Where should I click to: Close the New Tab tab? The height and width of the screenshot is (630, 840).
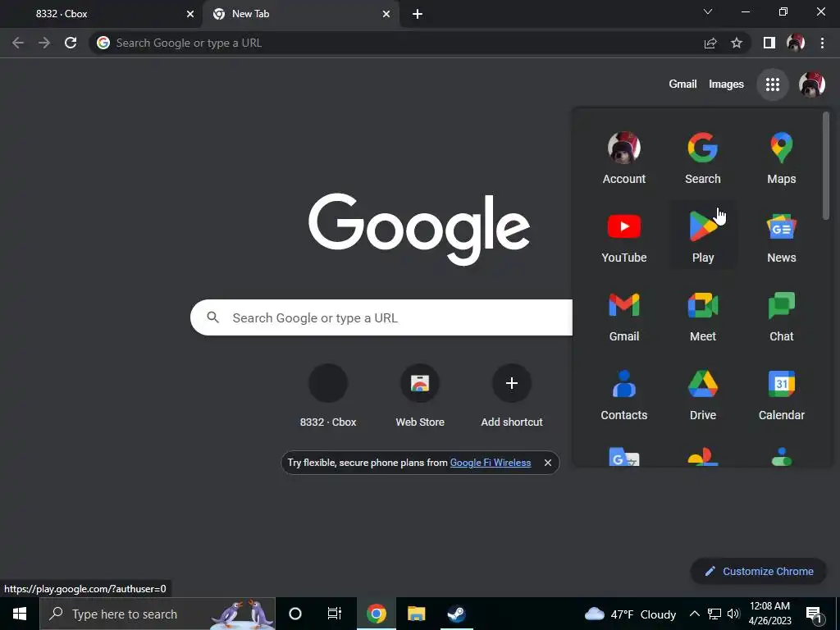tap(386, 14)
